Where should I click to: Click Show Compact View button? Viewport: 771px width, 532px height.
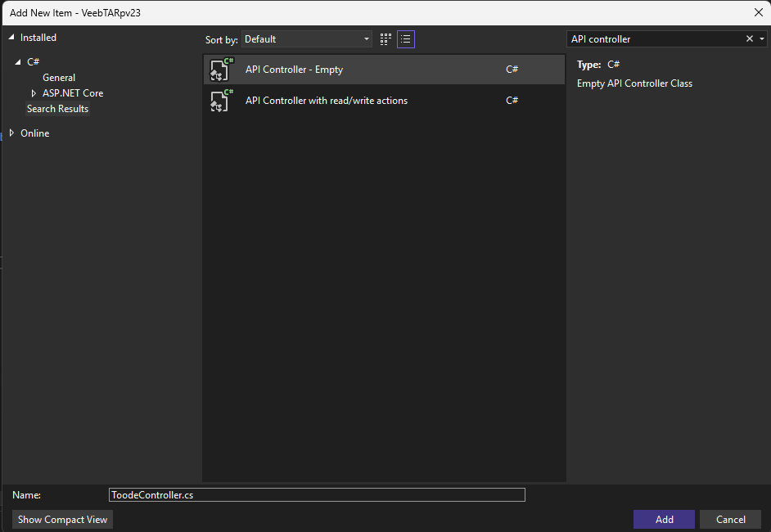point(63,520)
